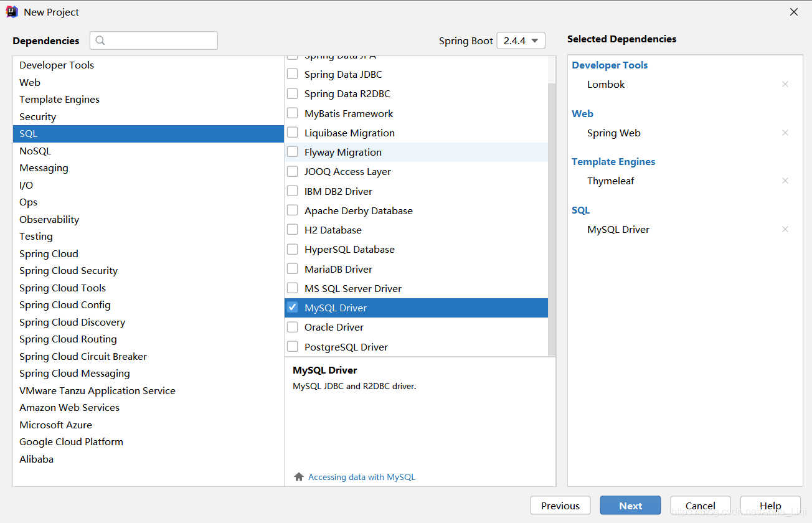Select Developer Tools category
This screenshot has height=523, width=812.
coord(148,65)
